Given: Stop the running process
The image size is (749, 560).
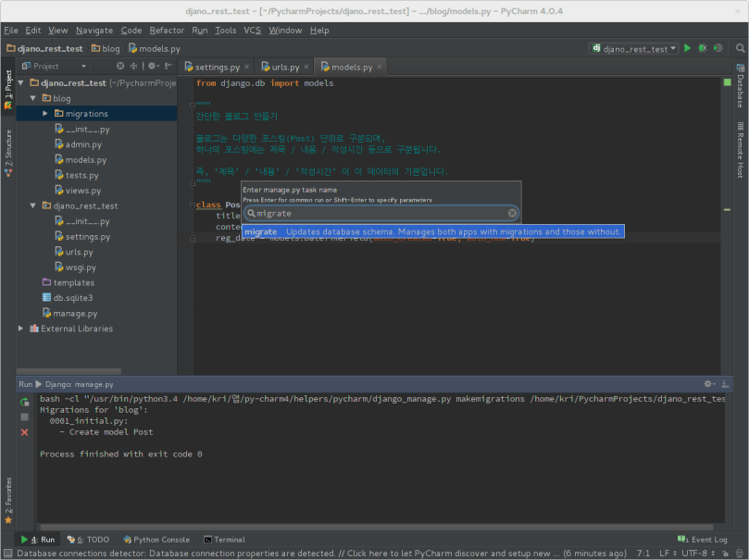Looking at the screenshot, I should (x=24, y=417).
